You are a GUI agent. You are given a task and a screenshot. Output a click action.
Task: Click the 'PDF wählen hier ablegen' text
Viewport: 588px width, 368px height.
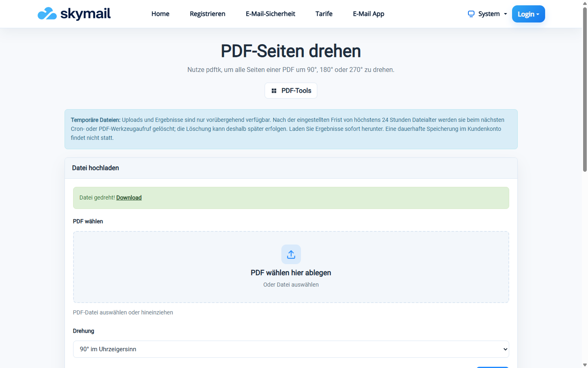(x=291, y=273)
